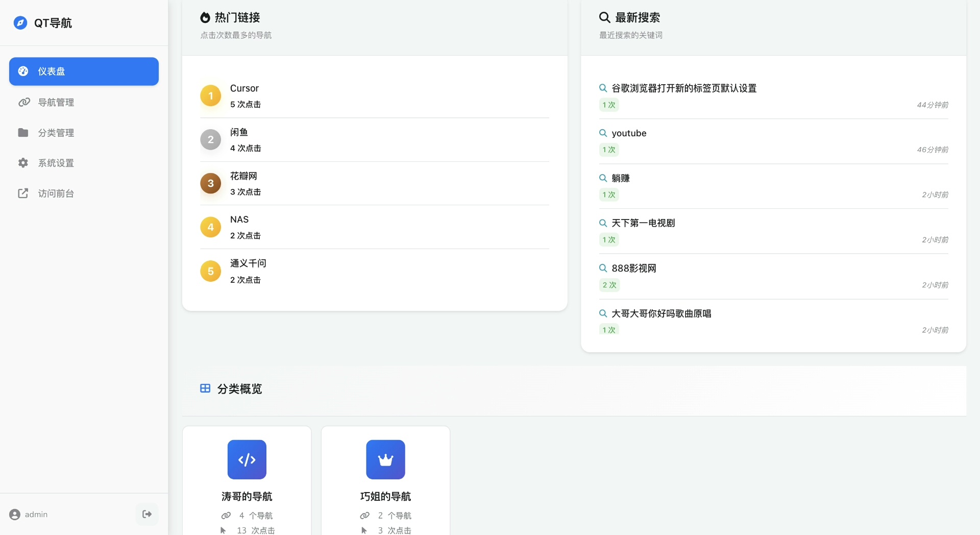Click the crown icon for 巧姐的导航
Image resolution: width=980 pixels, height=535 pixels.
click(385, 459)
